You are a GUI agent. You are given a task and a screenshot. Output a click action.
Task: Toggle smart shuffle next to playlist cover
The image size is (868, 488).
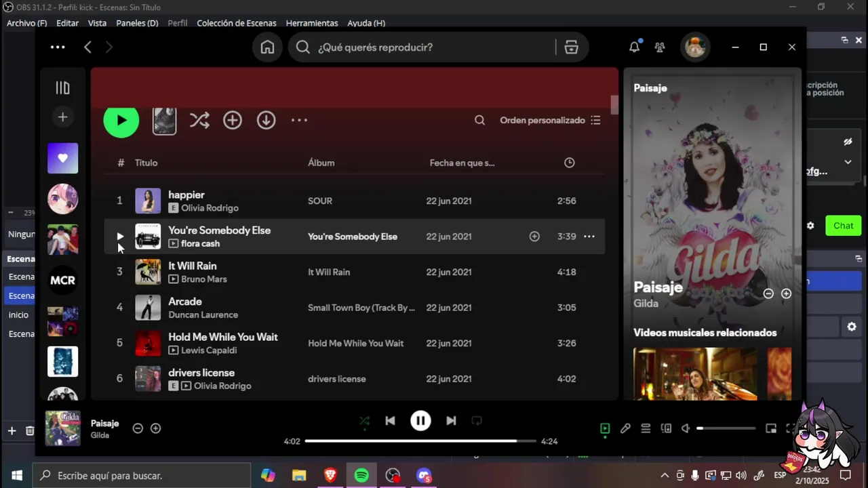(x=199, y=121)
